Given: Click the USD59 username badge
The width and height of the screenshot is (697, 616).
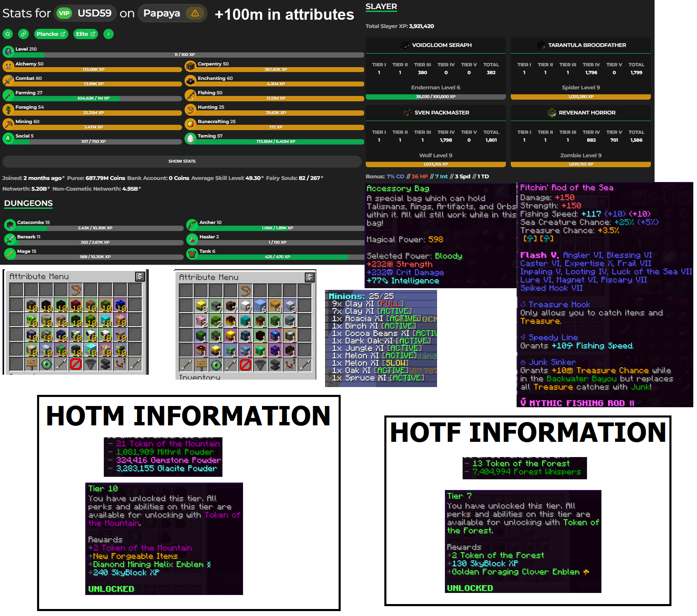Looking at the screenshot, I should coord(86,13).
